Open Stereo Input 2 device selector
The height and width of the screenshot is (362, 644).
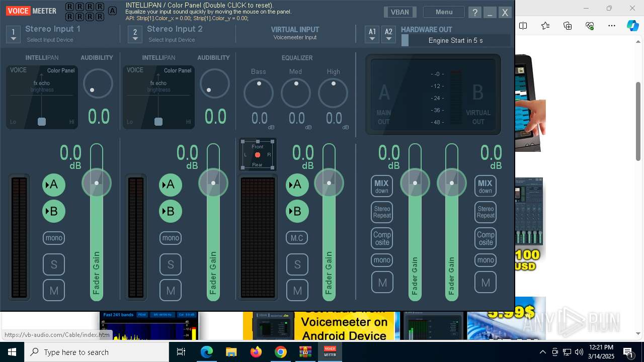point(135,34)
